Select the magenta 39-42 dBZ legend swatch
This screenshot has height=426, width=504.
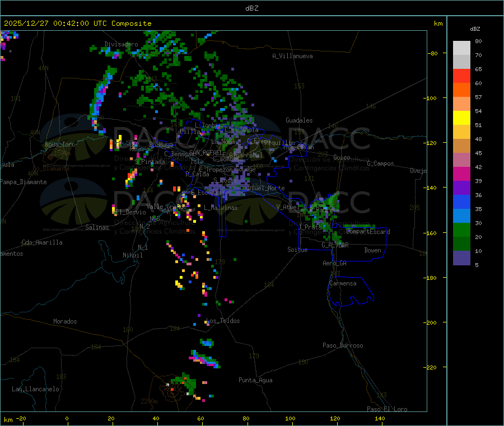[x=461, y=174]
